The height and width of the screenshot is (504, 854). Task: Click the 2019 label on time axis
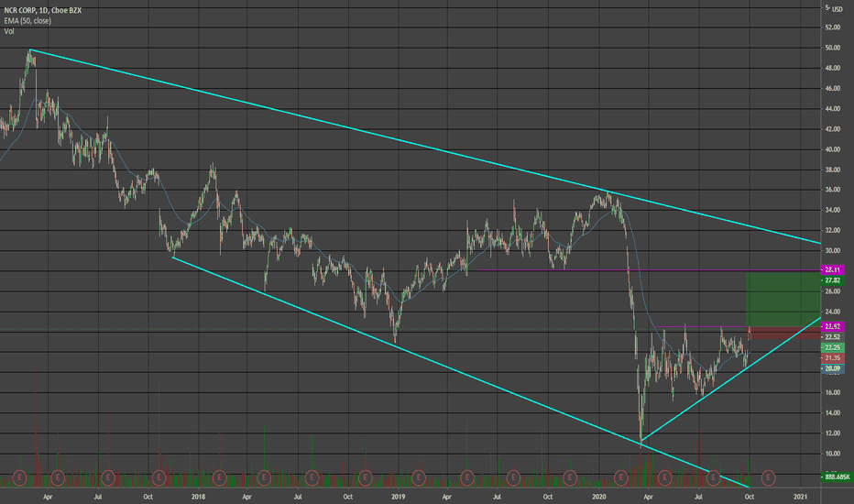point(398,497)
